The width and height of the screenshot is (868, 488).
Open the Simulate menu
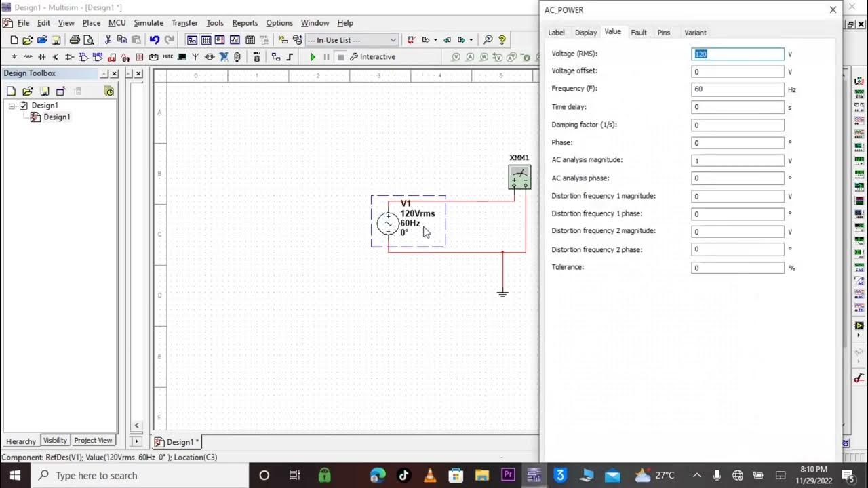149,23
